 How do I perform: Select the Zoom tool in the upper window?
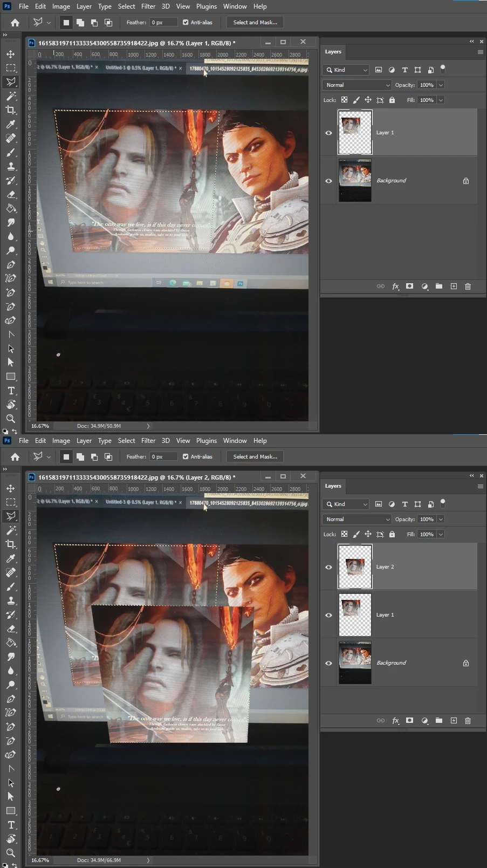[x=10, y=419]
